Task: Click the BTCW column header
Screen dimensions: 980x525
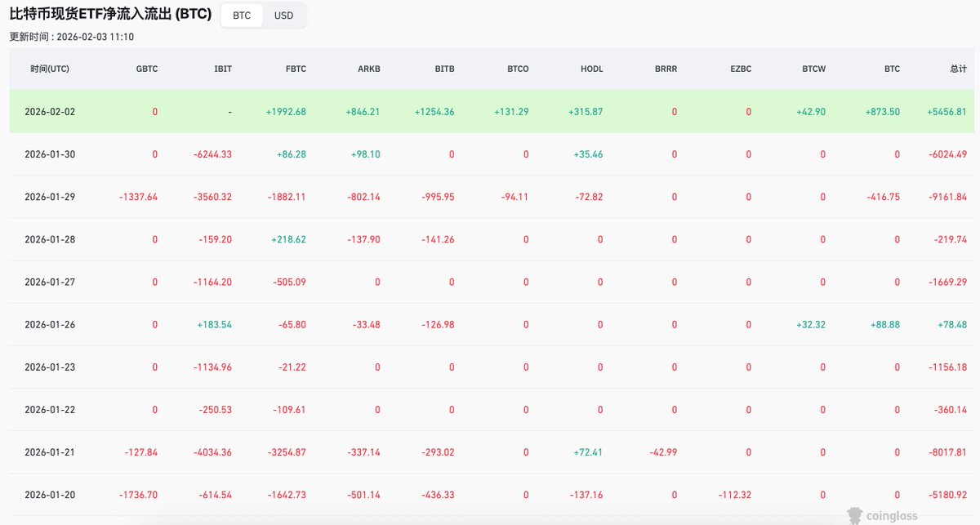Action: point(813,69)
